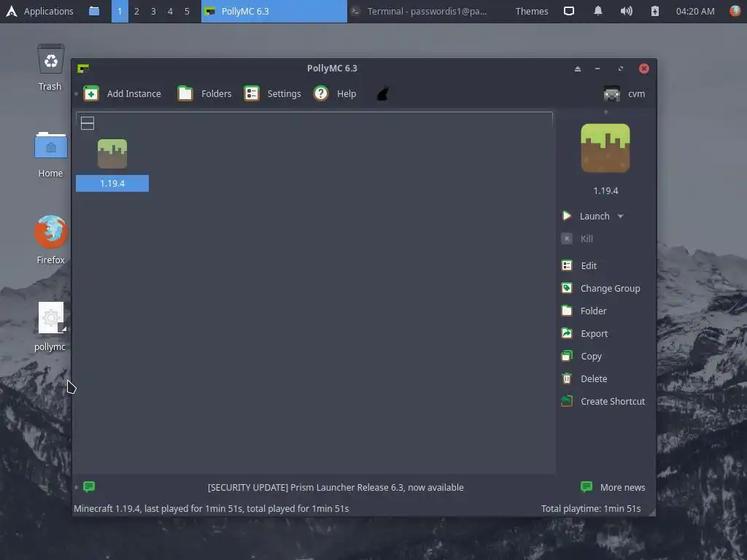Switch to the Terminal taskbar window
The height and width of the screenshot is (560, 747).
421,12
